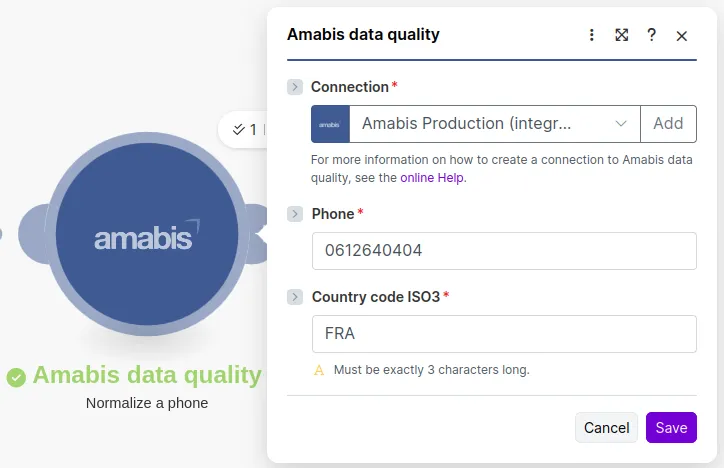Expand the Country code ISO3 toggle arrow

(295, 297)
